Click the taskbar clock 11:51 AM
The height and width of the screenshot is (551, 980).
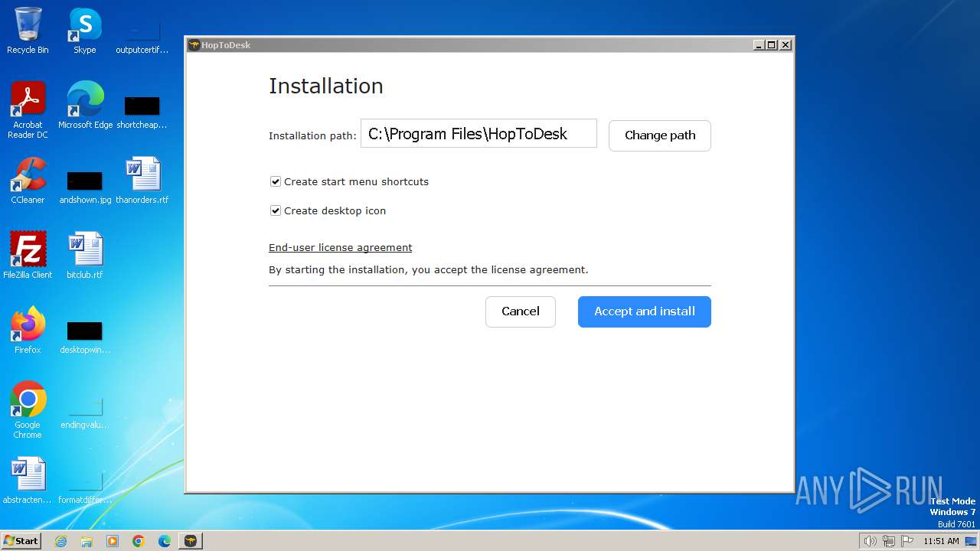[x=941, y=541]
